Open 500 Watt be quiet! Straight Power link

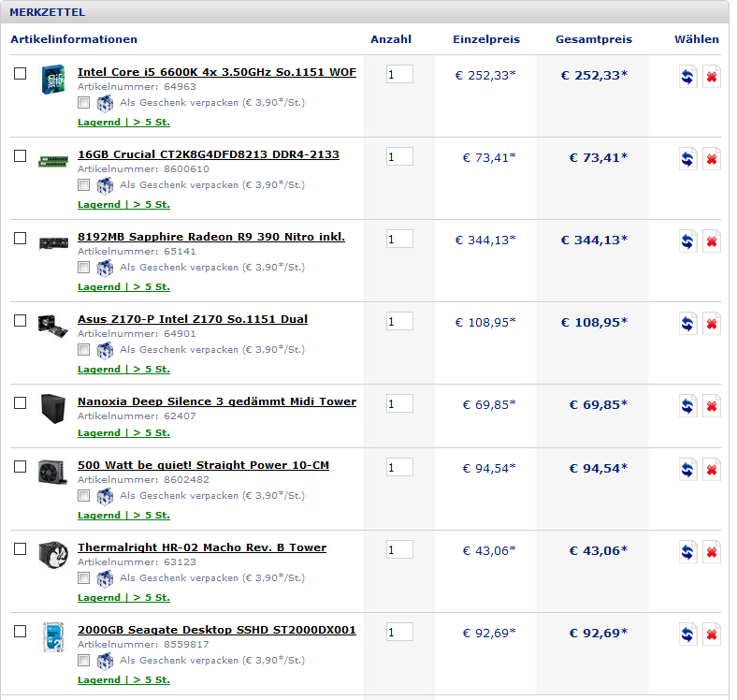(203, 465)
